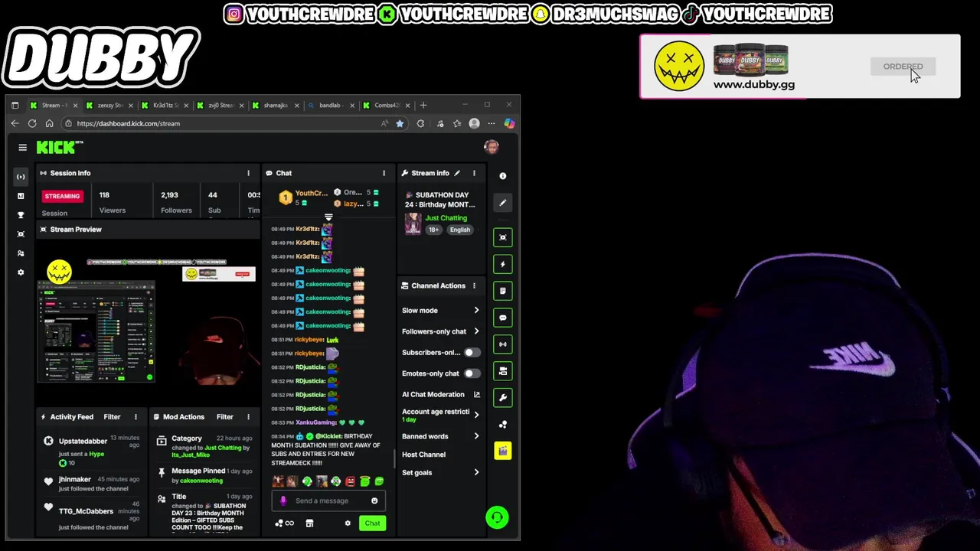Image resolution: width=980 pixels, height=551 pixels.
Task: Click the Stream Preview video thumbnail
Action: click(148, 322)
